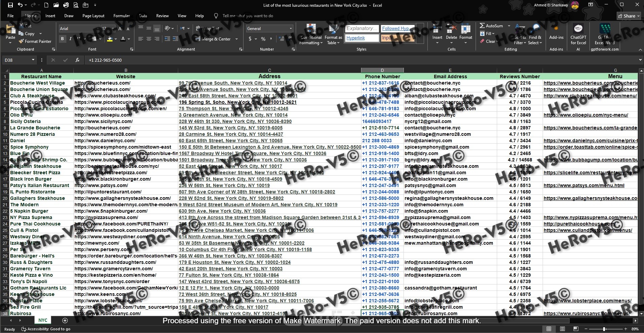Apply the font color swatch

[x=123, y=39]
